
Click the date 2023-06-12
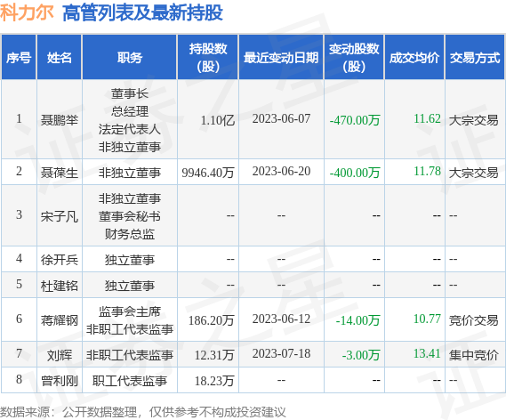(281, 319)
